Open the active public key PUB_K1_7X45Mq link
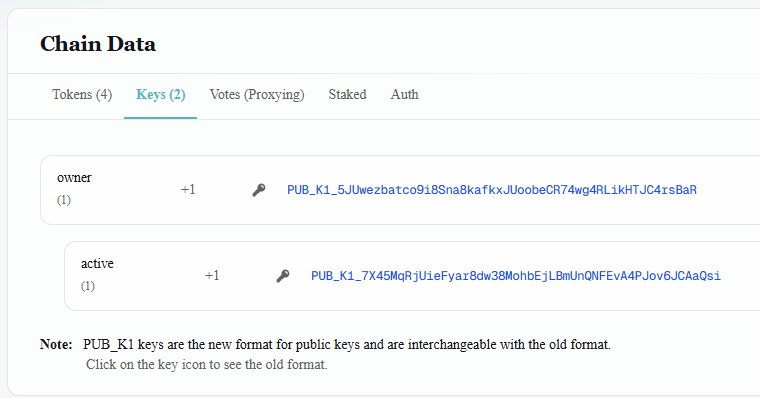 click(516, 276)
